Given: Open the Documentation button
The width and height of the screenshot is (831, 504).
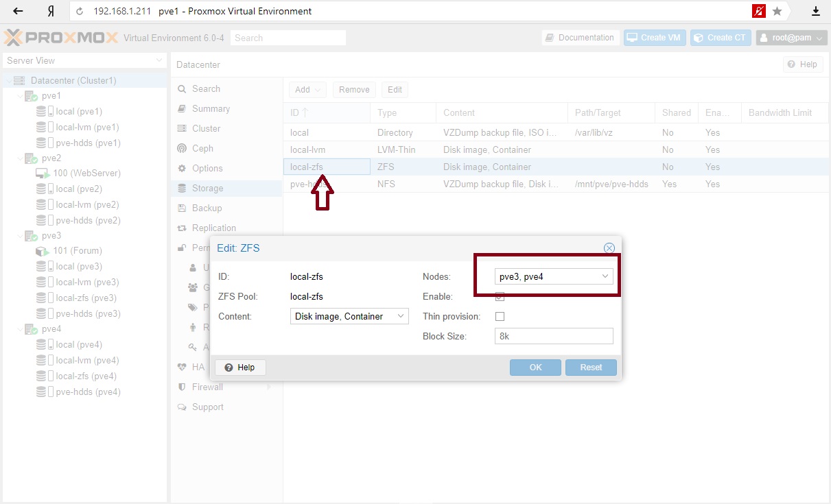Looking at the screenshot, I should click(x=581, y=38).
